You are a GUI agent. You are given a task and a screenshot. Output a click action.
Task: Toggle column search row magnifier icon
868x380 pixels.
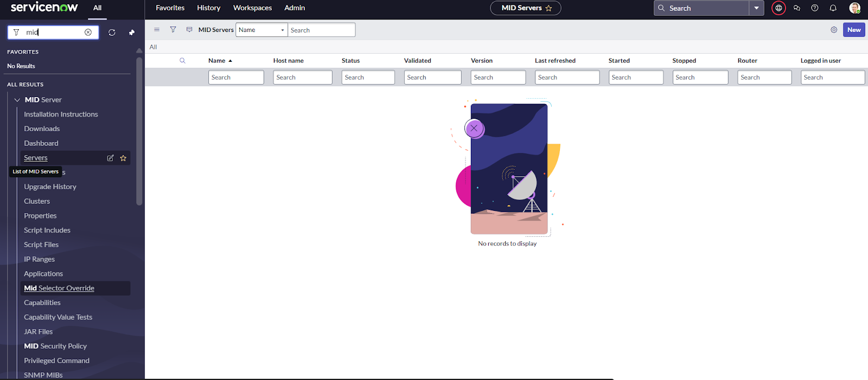(182, 61)
